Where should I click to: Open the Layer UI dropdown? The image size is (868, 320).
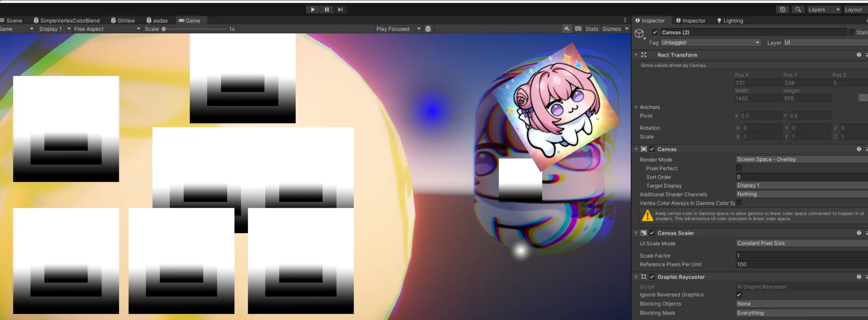(x=825, y=42)
